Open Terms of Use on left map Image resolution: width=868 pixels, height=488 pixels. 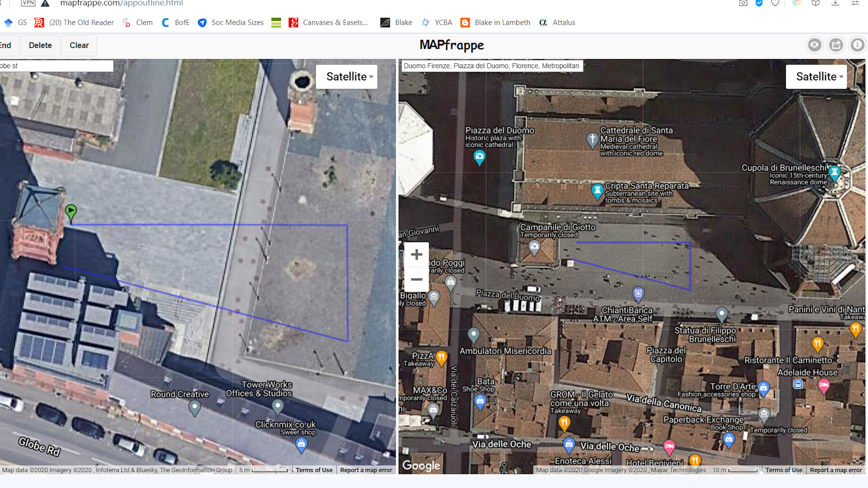click(314, 470)
